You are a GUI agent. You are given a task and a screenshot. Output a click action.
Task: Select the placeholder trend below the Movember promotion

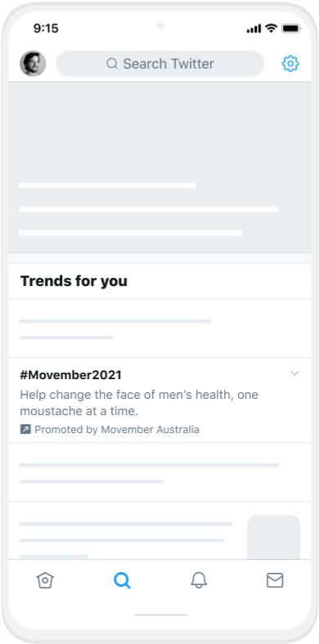click(x=159, y=472)
